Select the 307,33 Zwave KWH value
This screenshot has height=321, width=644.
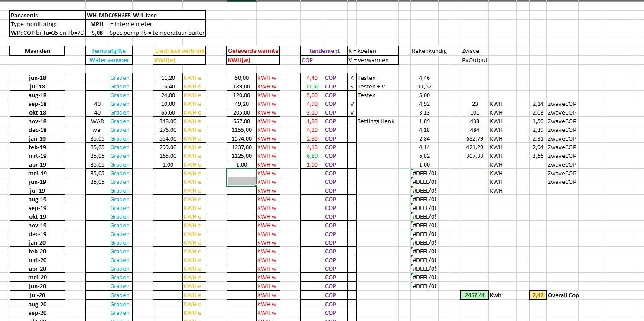point(475,156)
